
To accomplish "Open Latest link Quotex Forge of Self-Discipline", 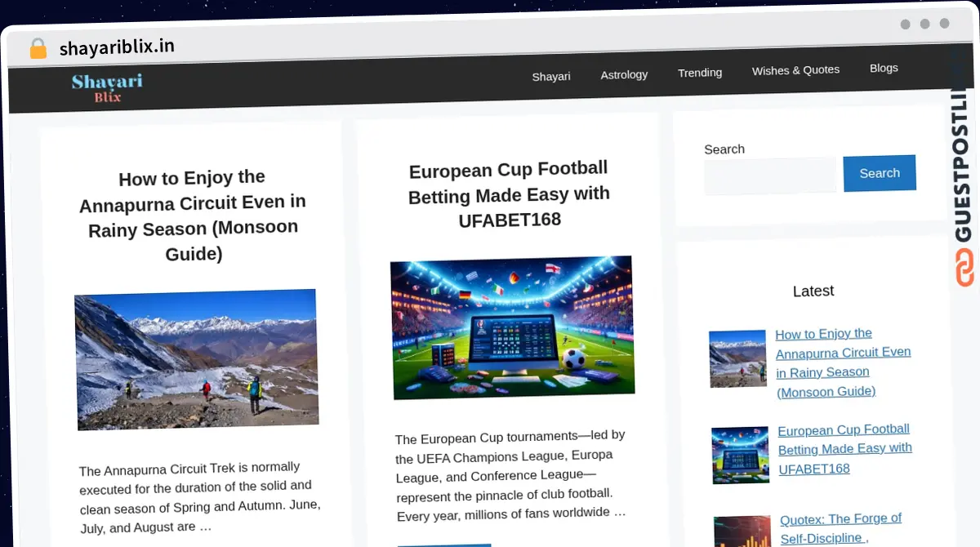I will [840, 528].
